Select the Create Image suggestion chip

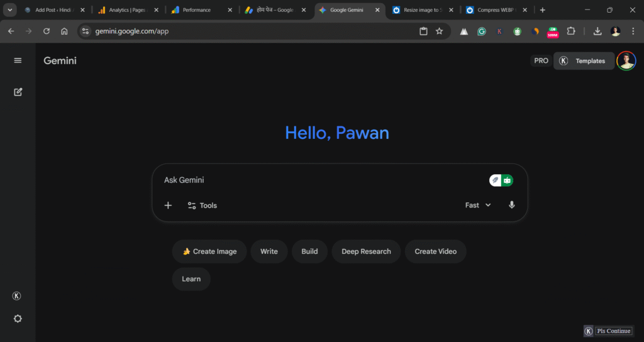pyautogui.click(x=209, y=251)
